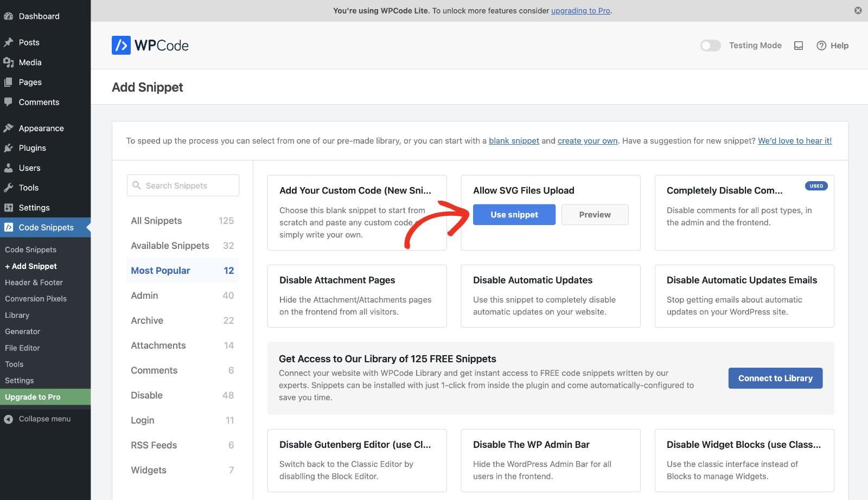
Task: Open the upgrading to Pro link
Action: 580,10
